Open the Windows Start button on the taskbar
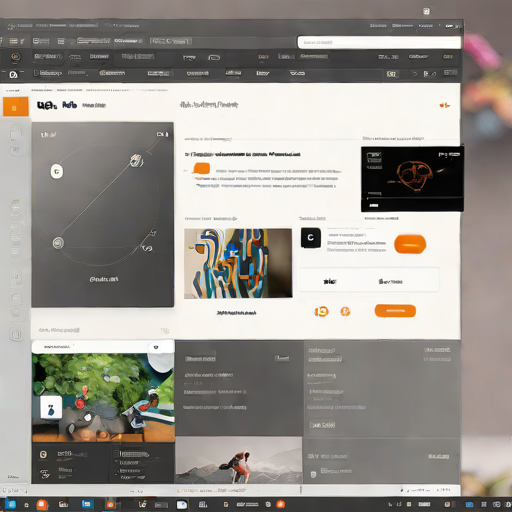The width and height of the screenshot is (512, 512). [x=10, y=504]
